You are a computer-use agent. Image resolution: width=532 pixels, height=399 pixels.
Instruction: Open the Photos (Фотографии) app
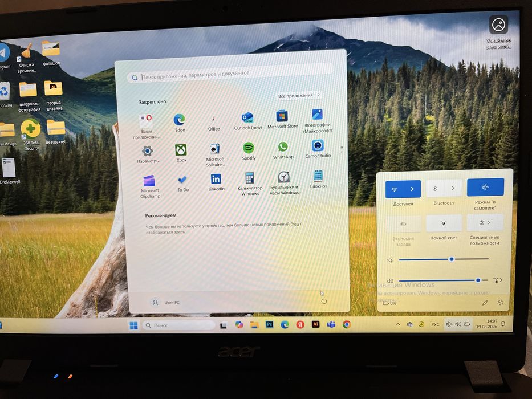(x=318, y=120)
